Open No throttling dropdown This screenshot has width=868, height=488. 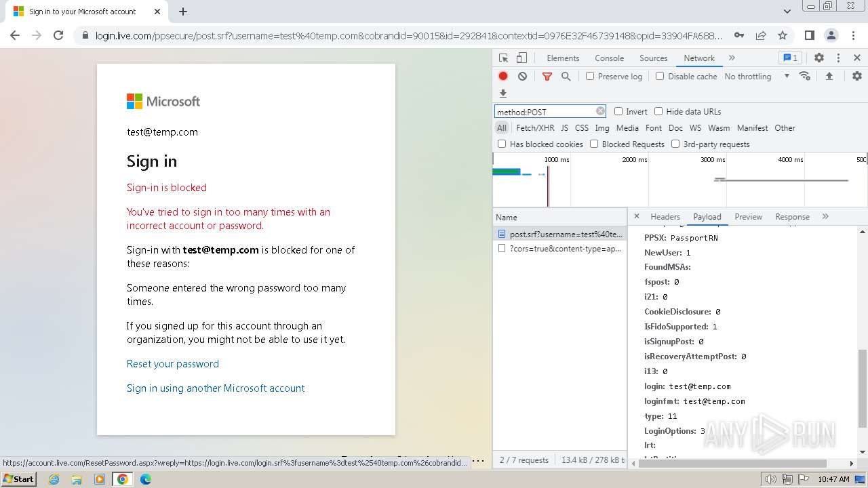(757, 77)
